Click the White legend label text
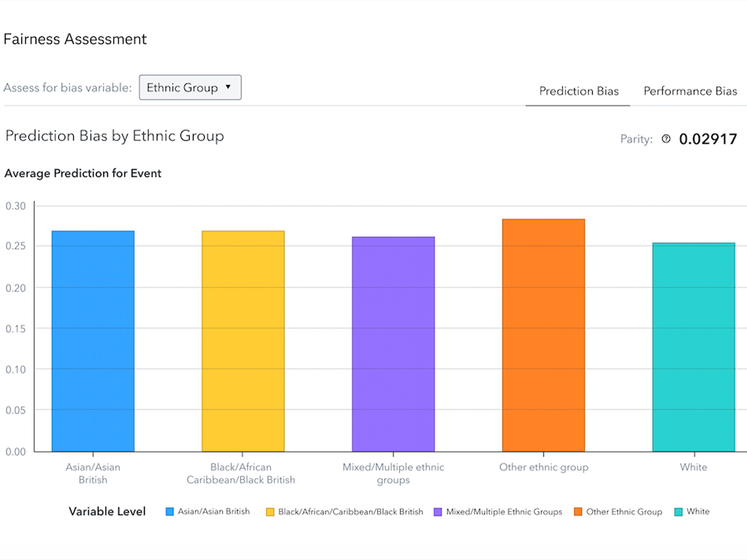747x560 pixels. tap(698, 511)
